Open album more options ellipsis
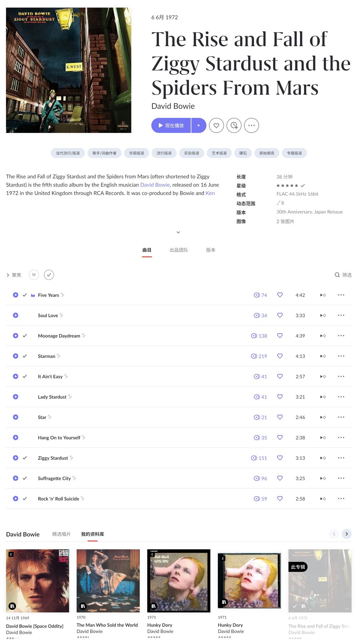The height and width of the screenshot is (644, 359). click(252, 125)
